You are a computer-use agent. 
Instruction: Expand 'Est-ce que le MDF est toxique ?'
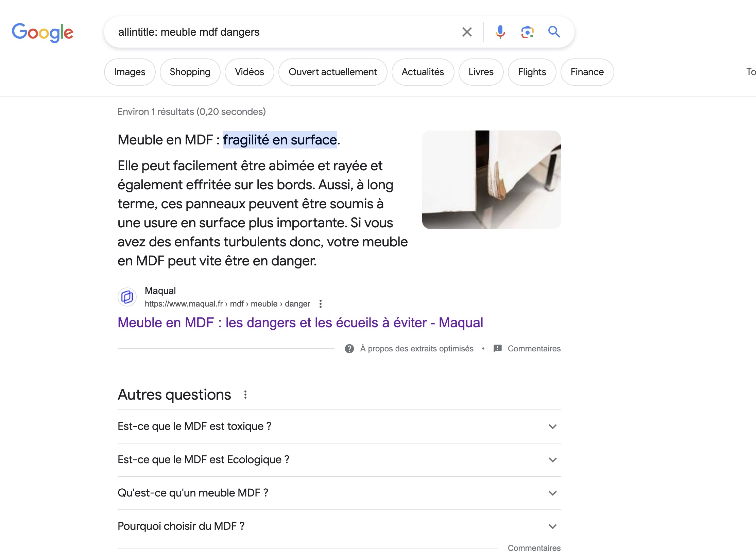click(339, 426)
